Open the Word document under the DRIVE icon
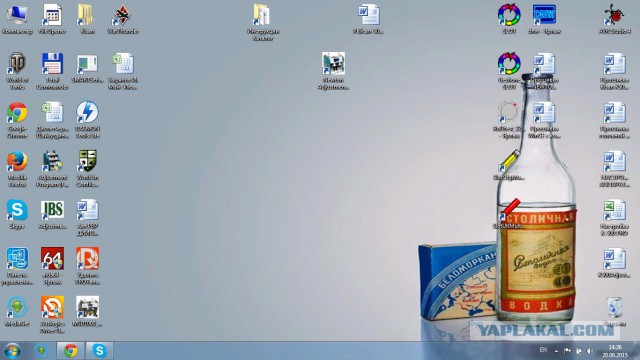This screenshot has width=640, height=360. [544, 64]
